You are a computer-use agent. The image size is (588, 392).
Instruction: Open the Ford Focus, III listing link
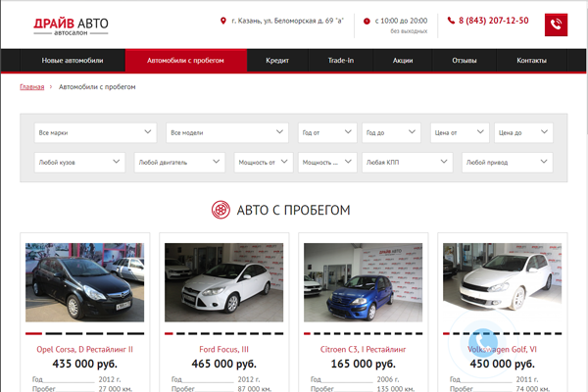tap(224, 349)
